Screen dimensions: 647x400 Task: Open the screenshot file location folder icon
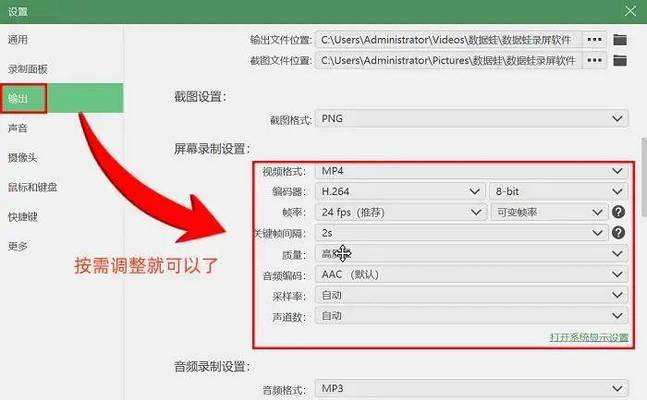[x=620, y=60]
